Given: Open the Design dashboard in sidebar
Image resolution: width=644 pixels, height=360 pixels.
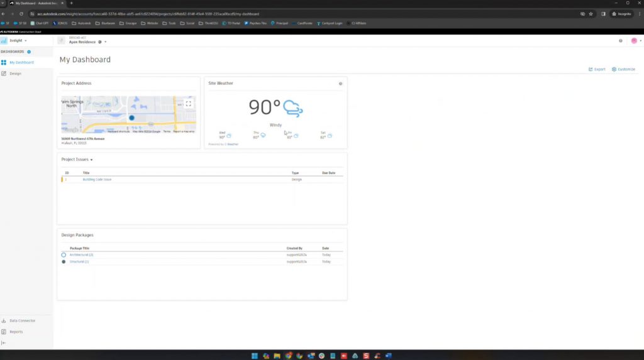Looking at the screenshot, I should [15, 74].
